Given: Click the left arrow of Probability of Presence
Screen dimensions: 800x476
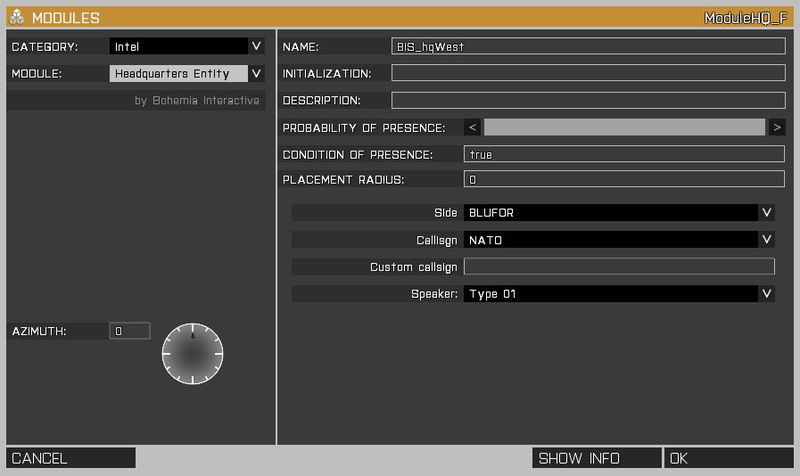Looking at the screenshot, I should click(473, 127).
